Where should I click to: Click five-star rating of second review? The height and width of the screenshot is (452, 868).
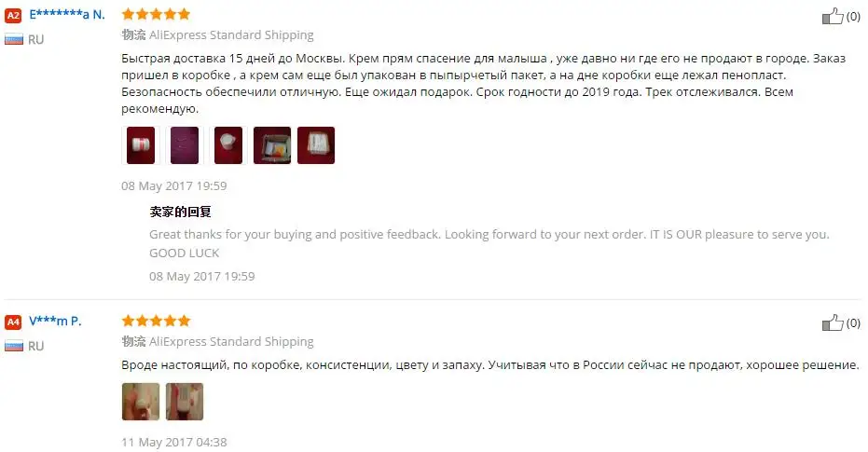[x=156, y=321]
